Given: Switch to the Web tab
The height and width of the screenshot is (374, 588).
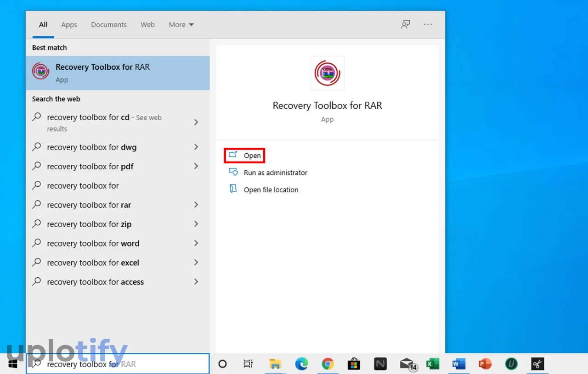Looking at the screenshot, I should click(147, 25).
